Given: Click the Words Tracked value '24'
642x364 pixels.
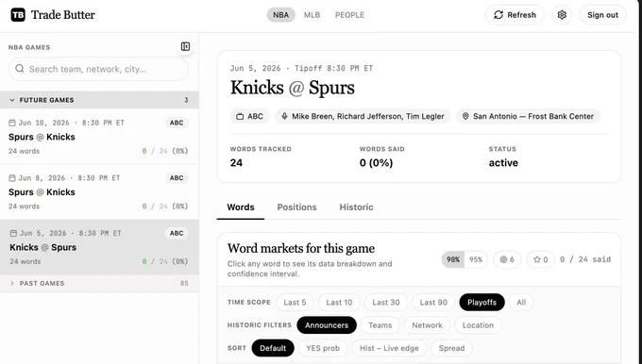Looking at the screenshot, I should [x=236, y=163].
